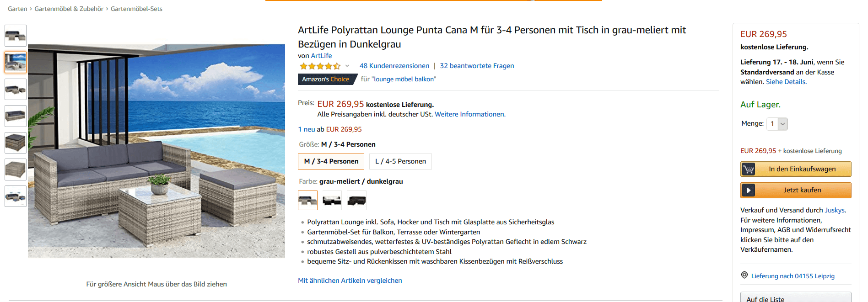The image size is (868, 302).
Task: Expand the rating details chevron
Action: click(347, 66)
